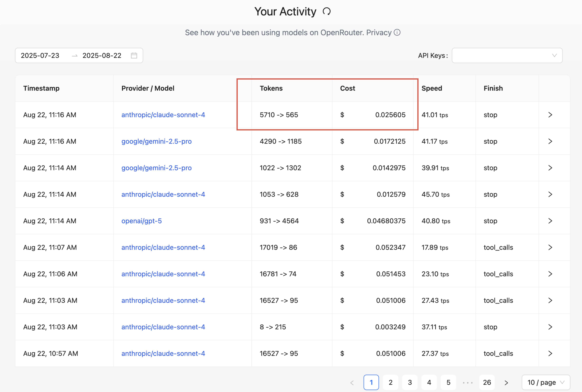Open the calendar icon in date range
Viewport: 582px width, 392px height.
coord(134,55)
